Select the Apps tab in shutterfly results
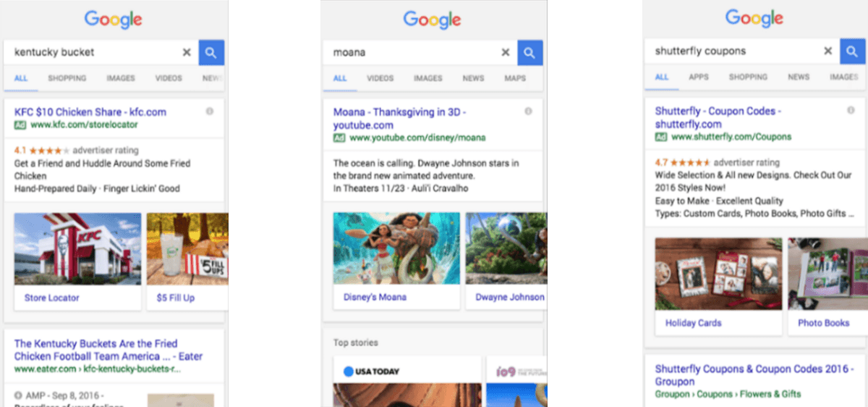Image resolution: width=868 pixels, height=407 pixels. (x=699, y=77)
